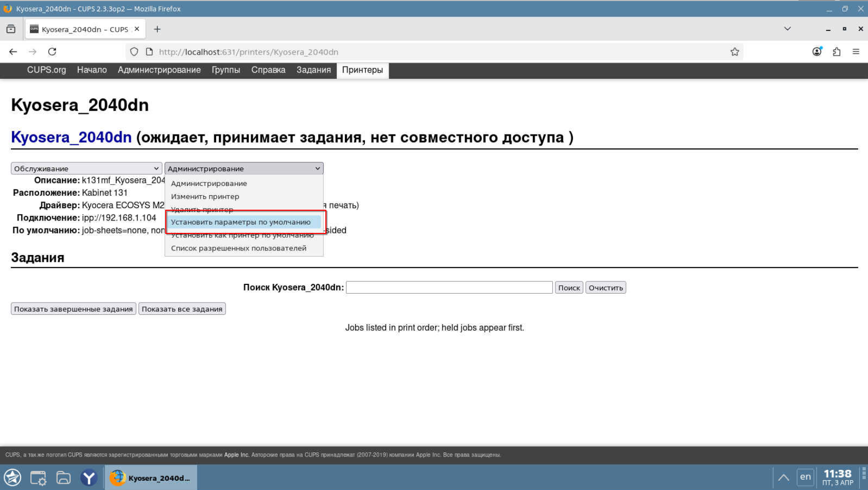The image size is (868, 490).
Task: Expand the Обслуживание dropdown
Action: click(86, 168)
